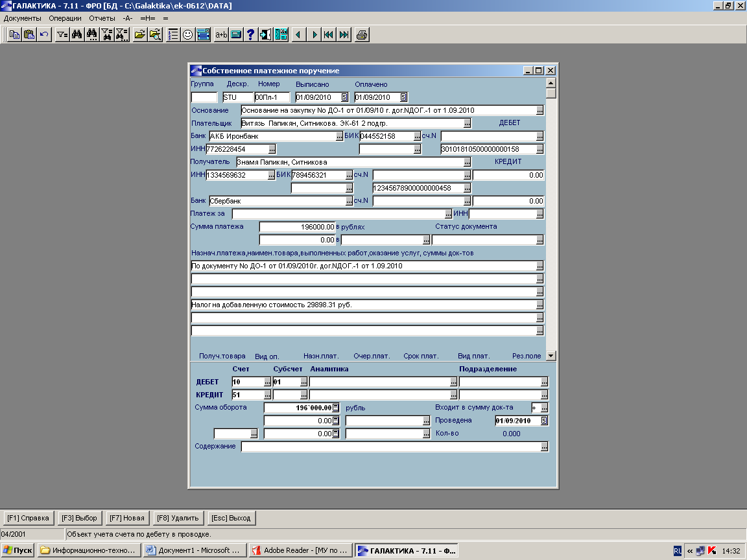Open selection button for Основание field
The width and height of the screenshot is (747, 560).
[539, 110]
